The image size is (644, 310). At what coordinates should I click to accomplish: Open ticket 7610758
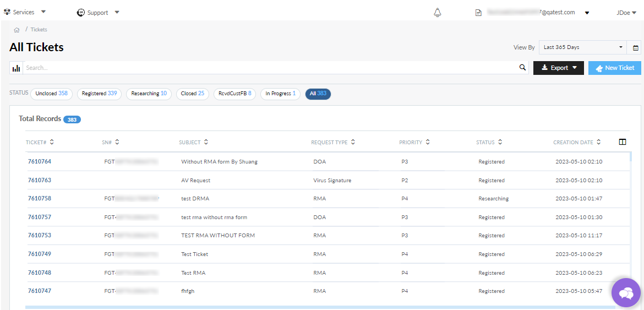[x=40, y=198]
